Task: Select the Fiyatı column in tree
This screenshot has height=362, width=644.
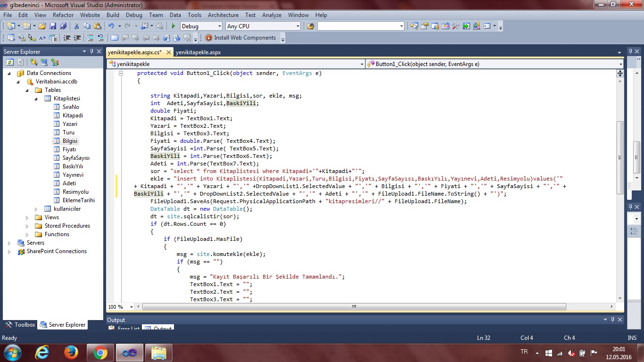Action: (x=69, y=149)
